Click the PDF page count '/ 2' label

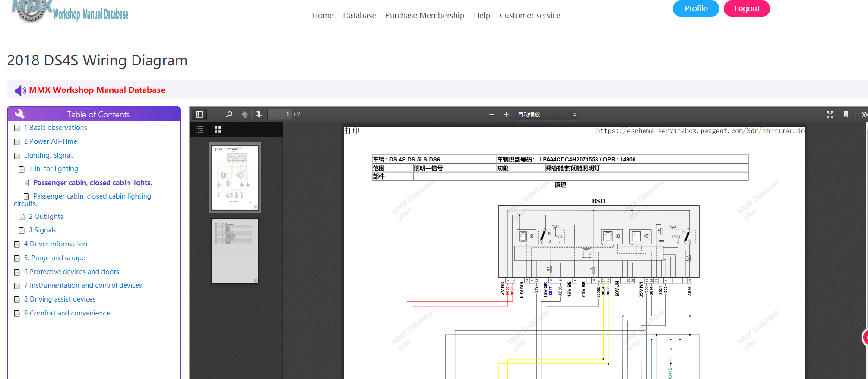pos(297,114)
